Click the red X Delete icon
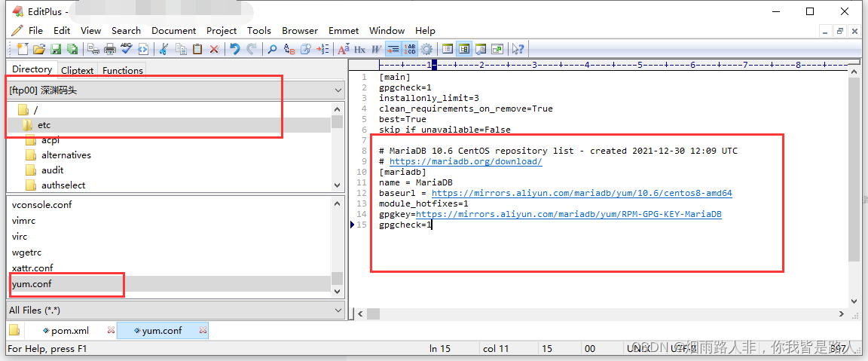 click(x=214, y=49)
